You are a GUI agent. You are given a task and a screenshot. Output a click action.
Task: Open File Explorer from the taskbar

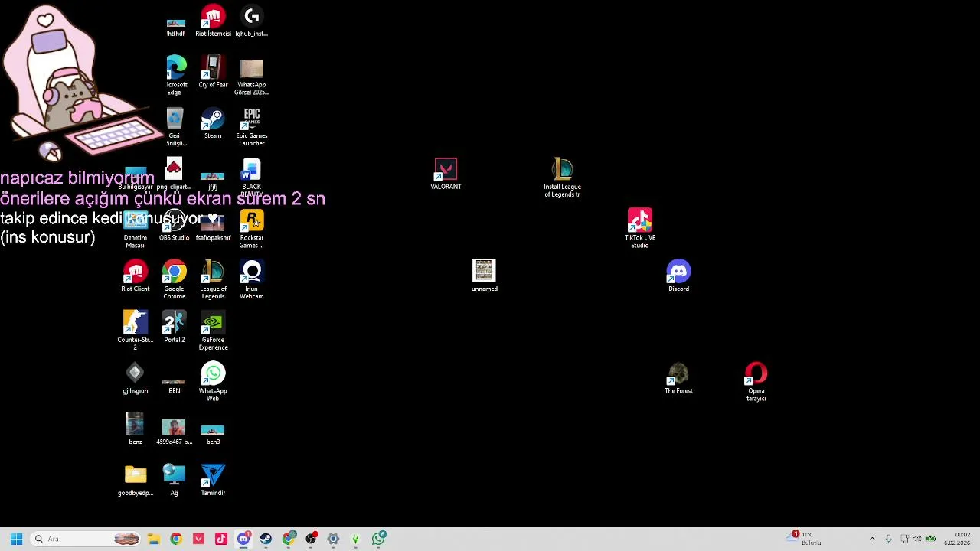click(x=153, y=539)
